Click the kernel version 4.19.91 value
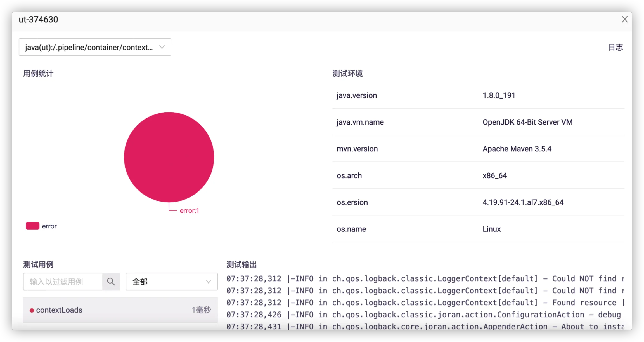This screenshot has width=644, height=342. [x=523, y=202]
